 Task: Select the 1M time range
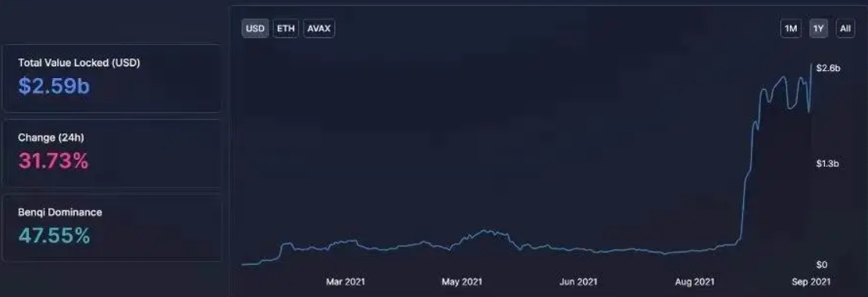pos(791,29)
